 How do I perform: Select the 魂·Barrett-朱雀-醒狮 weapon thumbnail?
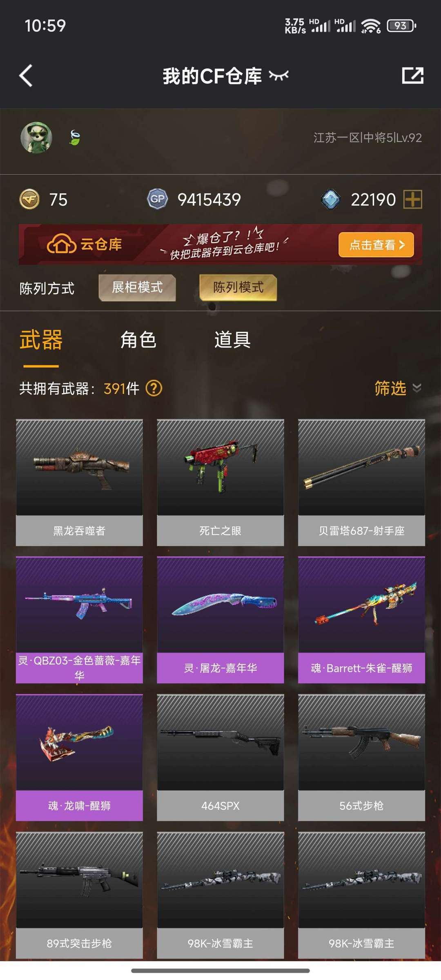click(361, 604)
